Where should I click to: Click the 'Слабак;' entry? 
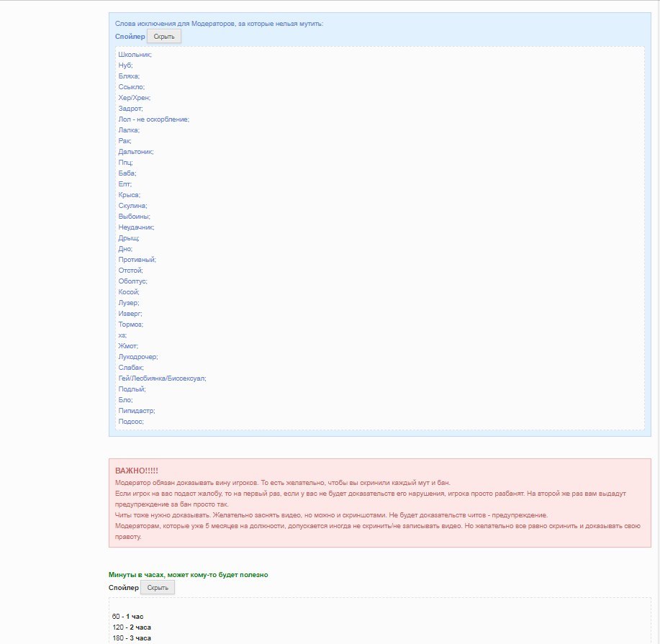[131, 367]
